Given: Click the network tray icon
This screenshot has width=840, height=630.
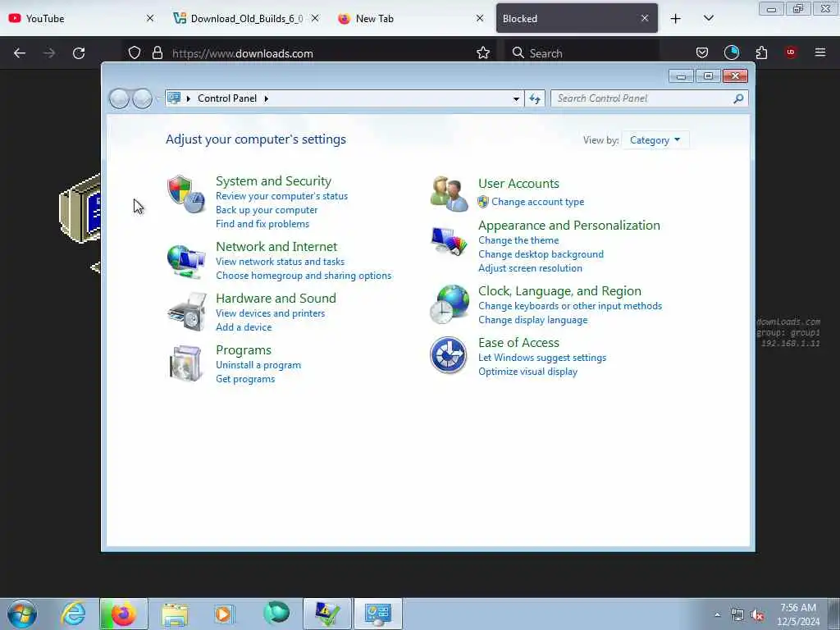Looking at the screenshot, I should pos(737,615).
